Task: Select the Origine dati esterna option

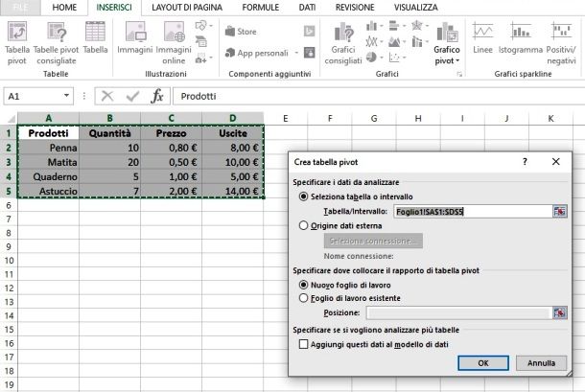Action: (x=304, y=224)
